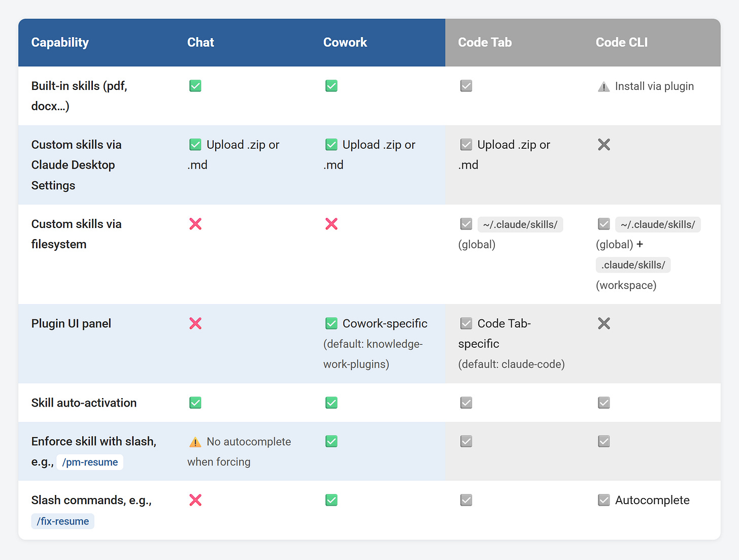Screen dimensions: 739x560
Task: Toggle the Code Tab checkbox for Built-in skills
Action: click(x=466, y=86)
